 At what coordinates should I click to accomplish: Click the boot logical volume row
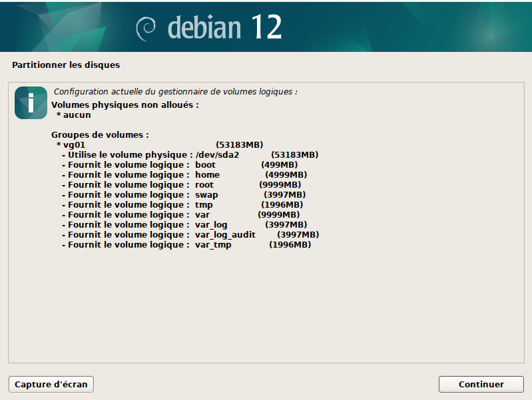[180, 165]
